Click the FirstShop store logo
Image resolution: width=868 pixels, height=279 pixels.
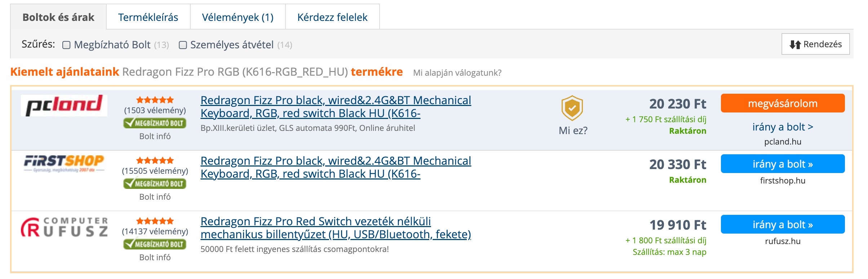pyautogui.click(x=64, y=164)
